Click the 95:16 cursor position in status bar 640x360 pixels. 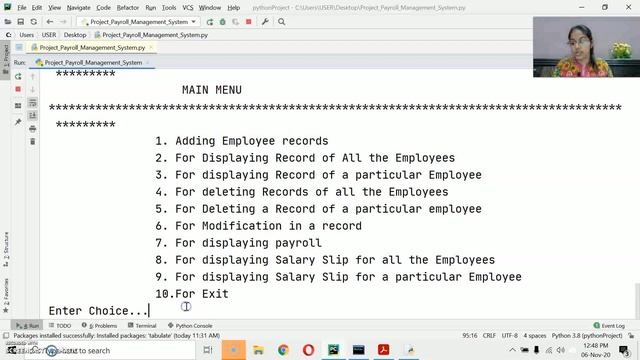pos(470,336)
